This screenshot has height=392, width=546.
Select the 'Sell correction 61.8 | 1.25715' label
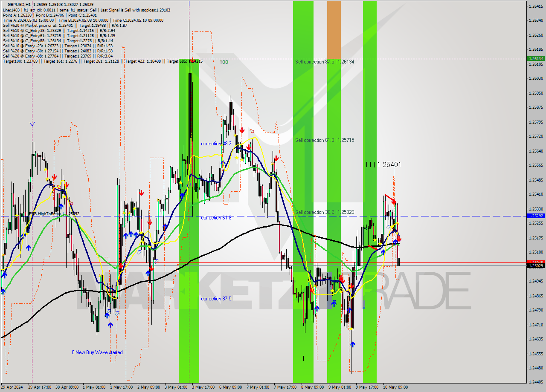click(325, 140)
